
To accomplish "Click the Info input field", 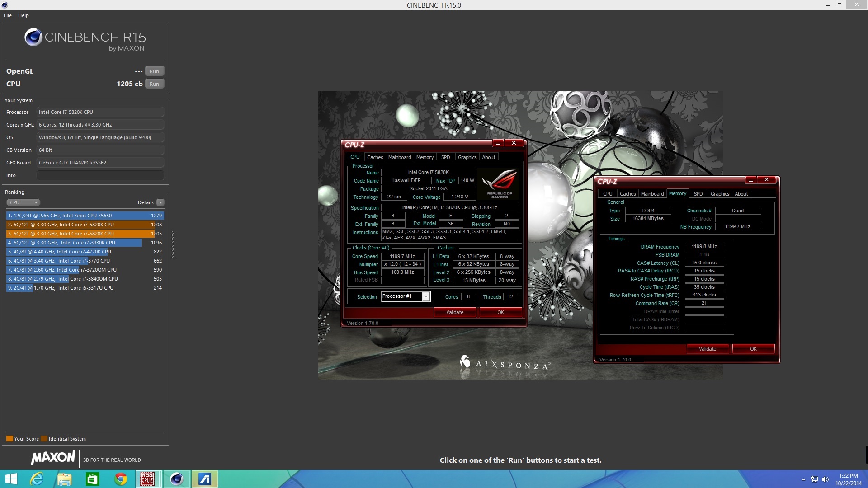I will (x=100, y=175).
